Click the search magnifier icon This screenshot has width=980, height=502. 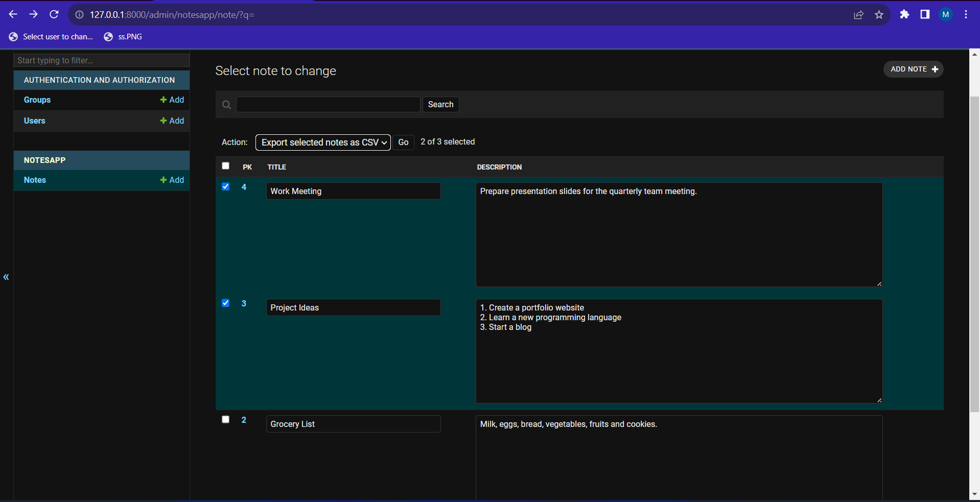click(x=227, y=105)
